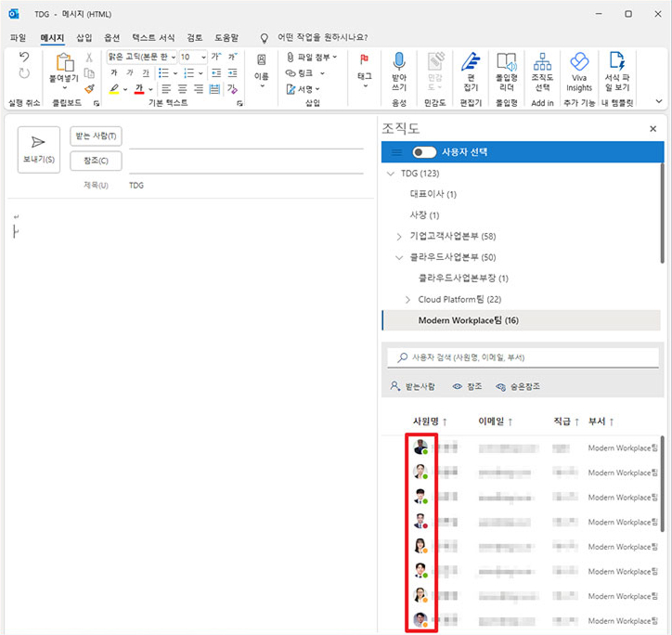The height and width of the screenshot is (635, 672).
Task: Click the 어떤 작업을 원하시나요 search box
Action: pos(323,38)
